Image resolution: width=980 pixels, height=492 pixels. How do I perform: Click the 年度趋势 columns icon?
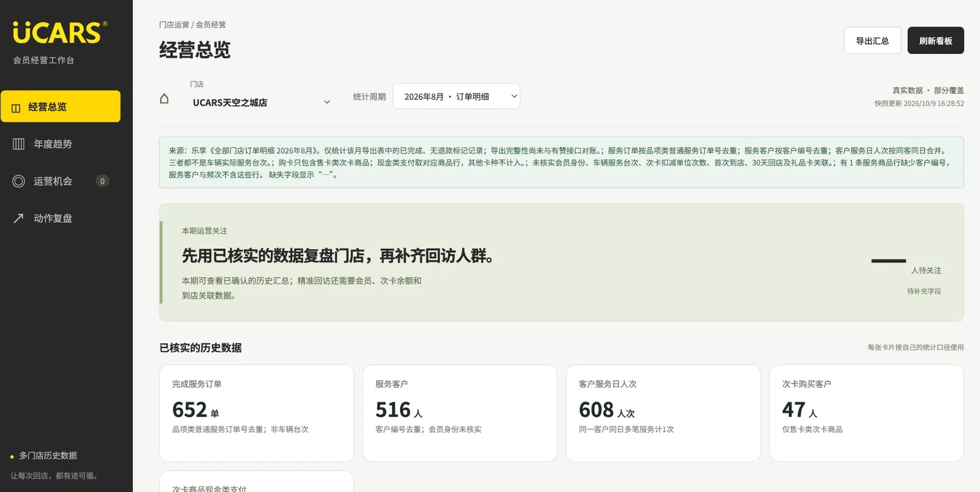click(18, 144)
